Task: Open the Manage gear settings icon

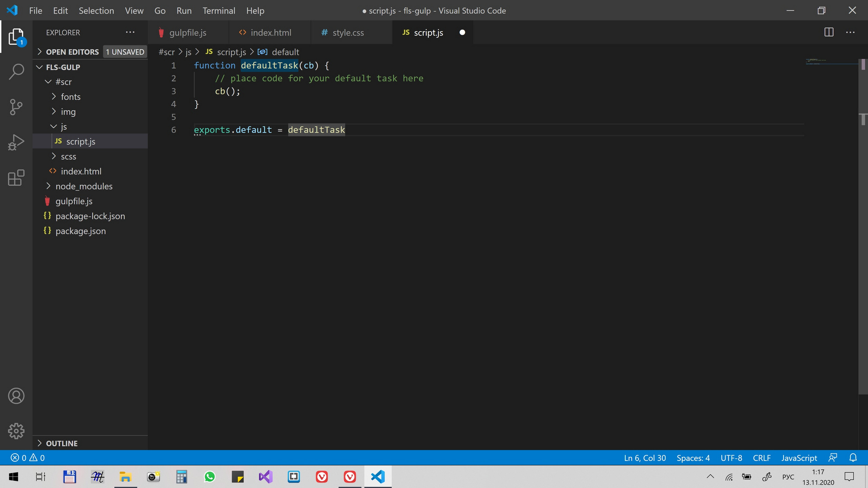Action: tap(16, 431)
